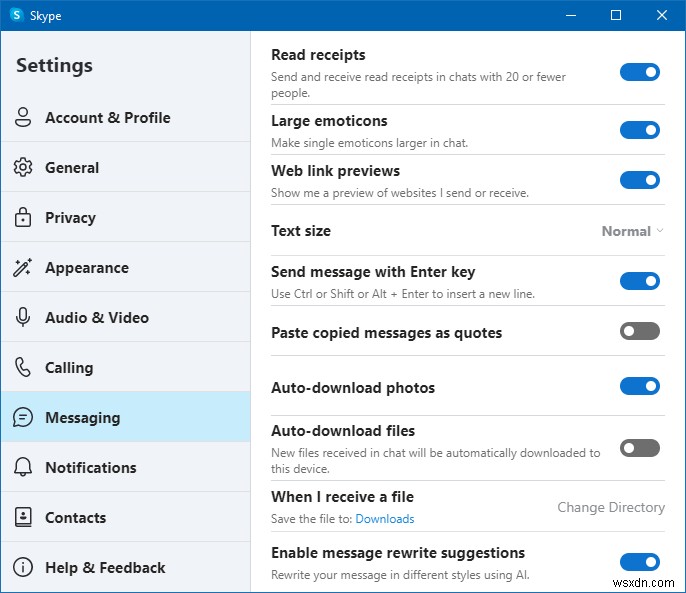Click the When I receive a file label
The height and width of the screenshot is (593, 686).
point(342,497)
